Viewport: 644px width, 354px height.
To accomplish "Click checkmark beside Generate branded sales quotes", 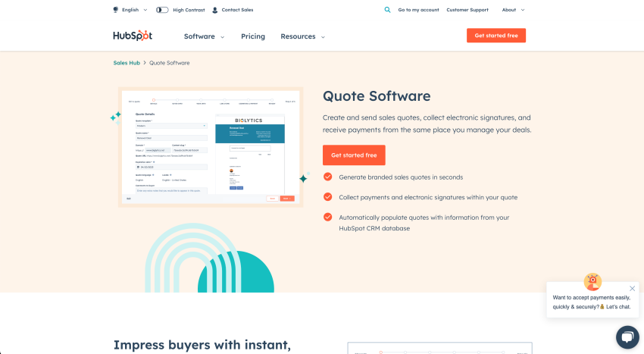I will point(328,177).
